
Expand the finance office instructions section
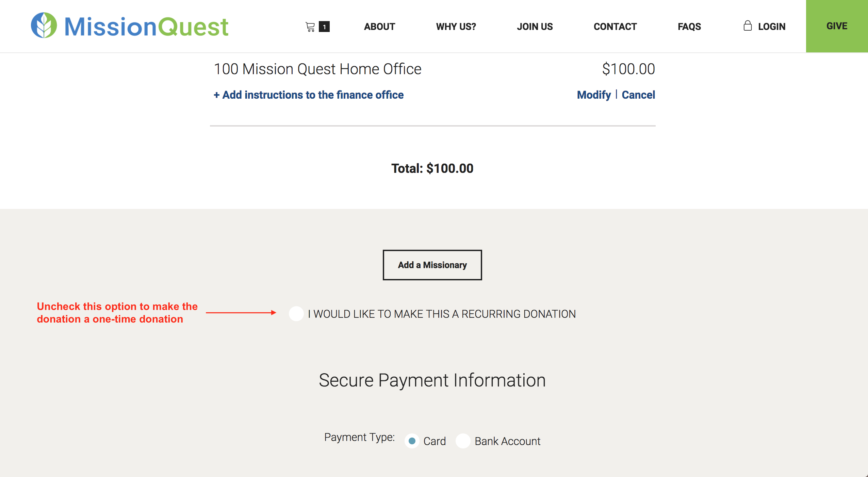click(308, 95)
